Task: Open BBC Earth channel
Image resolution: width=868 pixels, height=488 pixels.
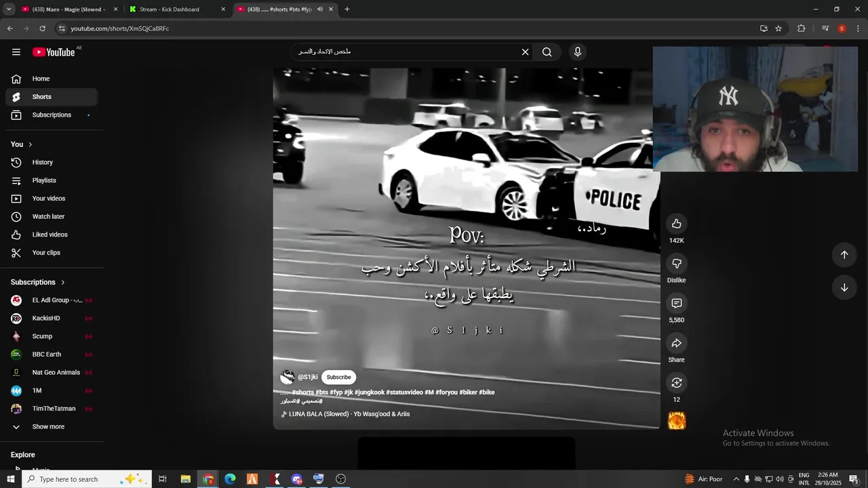Action: (x=52, y=354)
